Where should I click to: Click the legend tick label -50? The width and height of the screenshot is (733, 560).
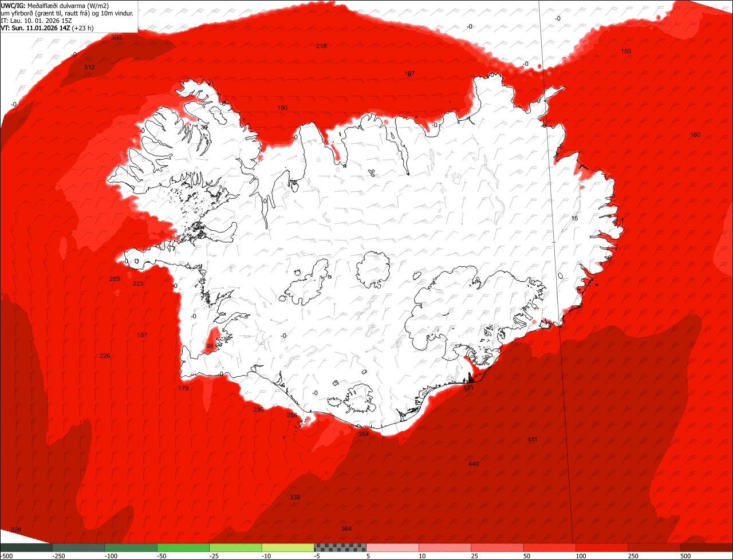pyautogui.click(x=162, y=556)
